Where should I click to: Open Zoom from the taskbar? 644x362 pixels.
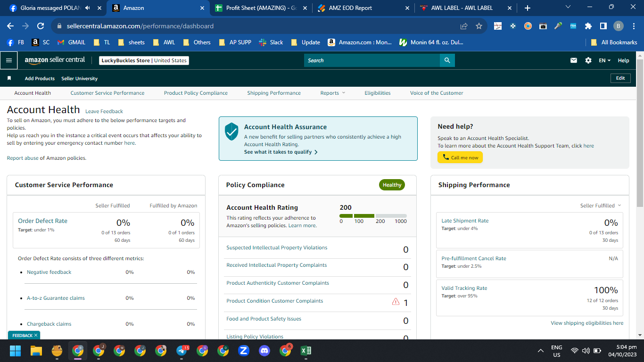(x=244, y=351)
